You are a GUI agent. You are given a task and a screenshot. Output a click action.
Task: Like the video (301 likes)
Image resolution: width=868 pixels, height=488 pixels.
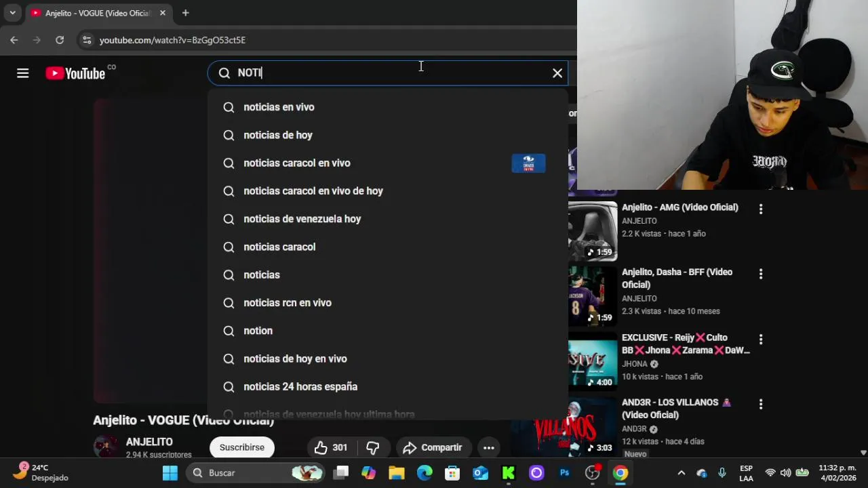click(331, 447)
